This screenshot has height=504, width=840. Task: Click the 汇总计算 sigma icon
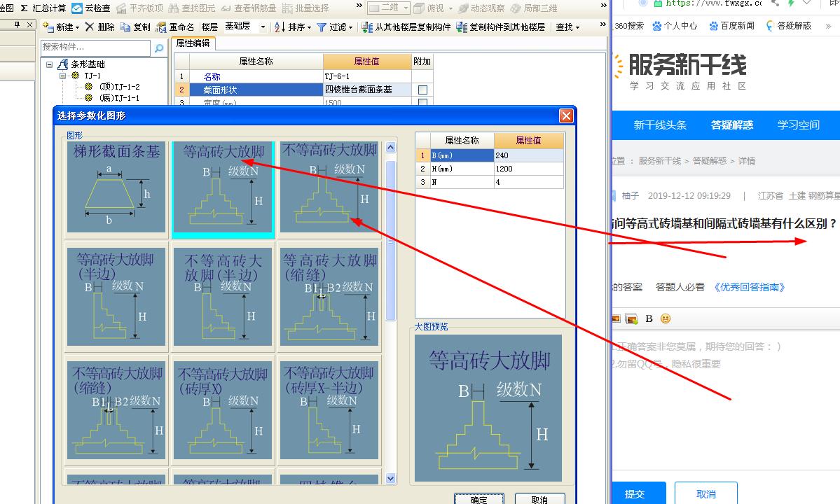point(24,8)
